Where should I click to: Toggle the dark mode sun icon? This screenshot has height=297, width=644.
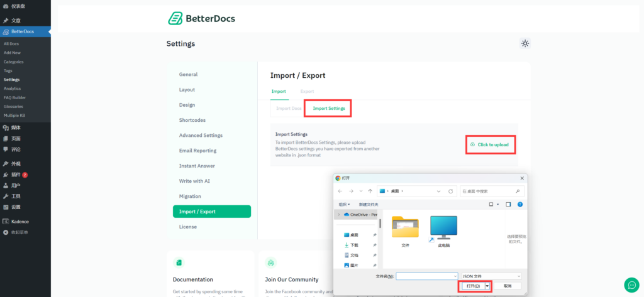click(x=525, y=43)
